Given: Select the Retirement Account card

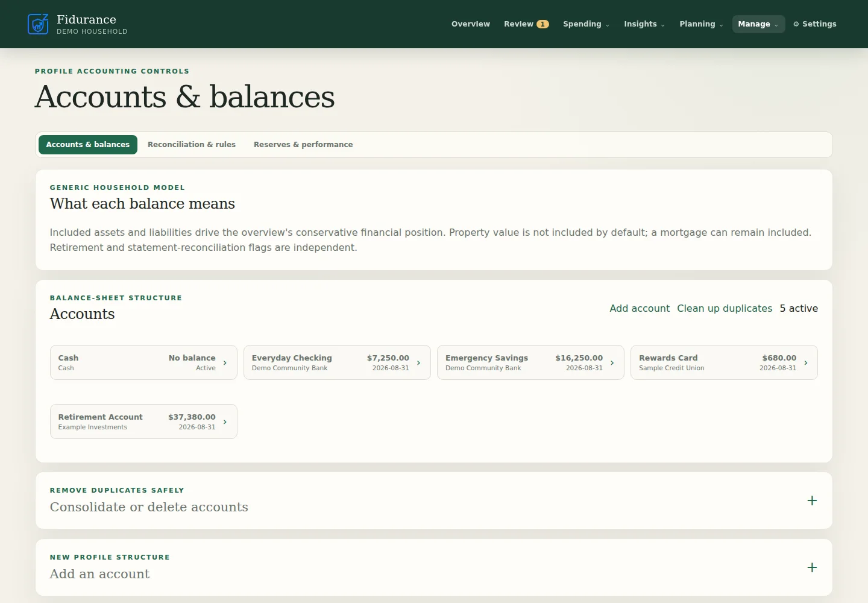Looking at the screenshot, I should pyautogui.click(x=143, y=421).
